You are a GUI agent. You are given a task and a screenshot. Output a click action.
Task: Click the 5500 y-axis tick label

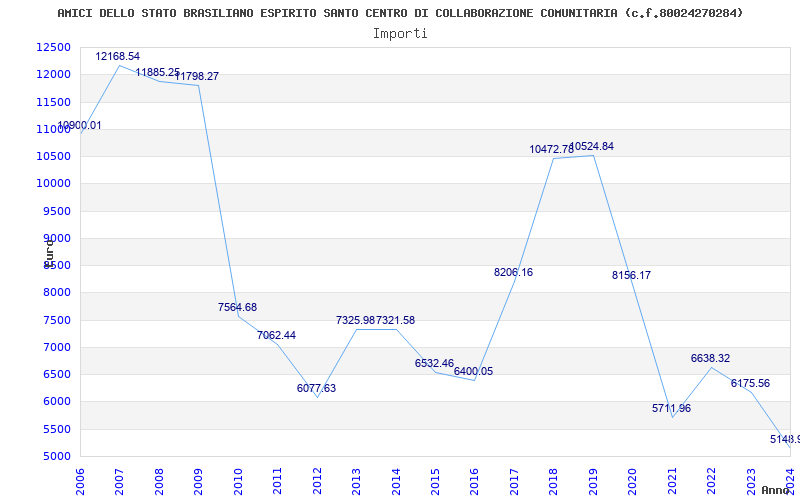pyautogui.click(x=56, y=429)
